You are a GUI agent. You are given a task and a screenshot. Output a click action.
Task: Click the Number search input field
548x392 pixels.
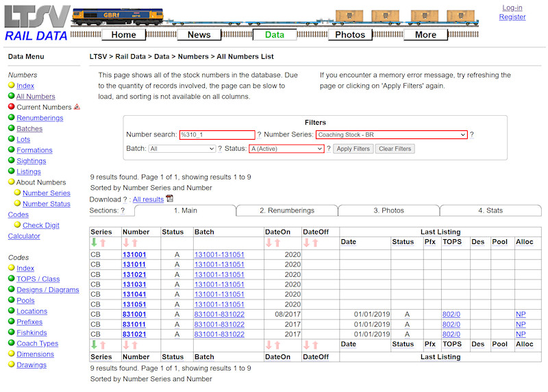pos(216,135)
